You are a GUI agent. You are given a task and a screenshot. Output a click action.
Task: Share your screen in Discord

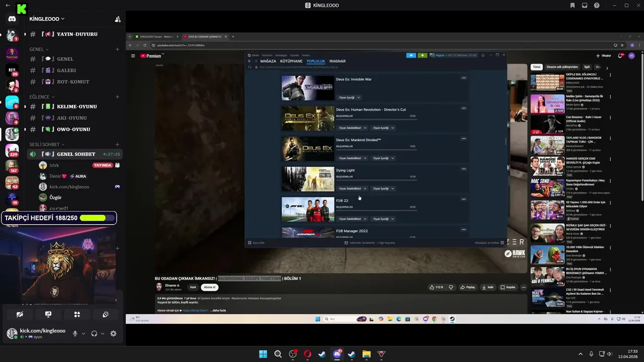click(x=48, y=314)
